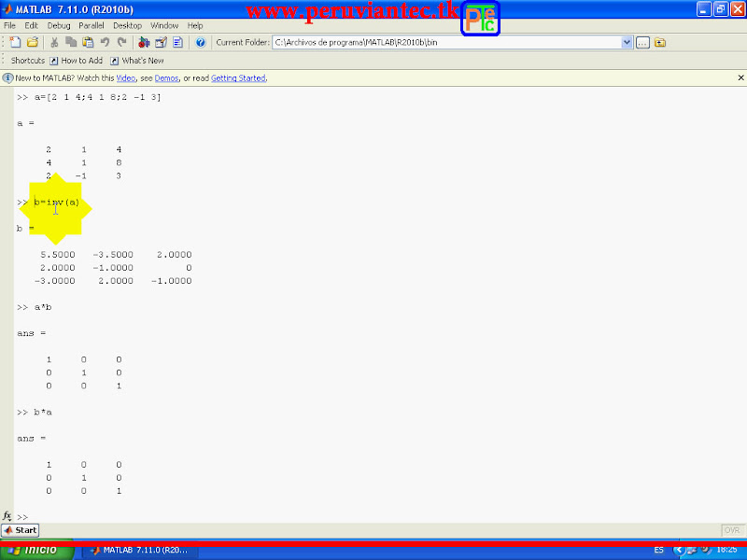Launch Simulink from the toolbar icon
Screen dimensions: 747x560
point(144,42)
